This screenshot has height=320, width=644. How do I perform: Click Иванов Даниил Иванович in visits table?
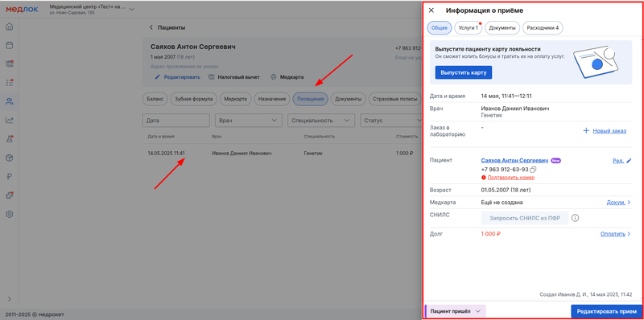point(242,153)
